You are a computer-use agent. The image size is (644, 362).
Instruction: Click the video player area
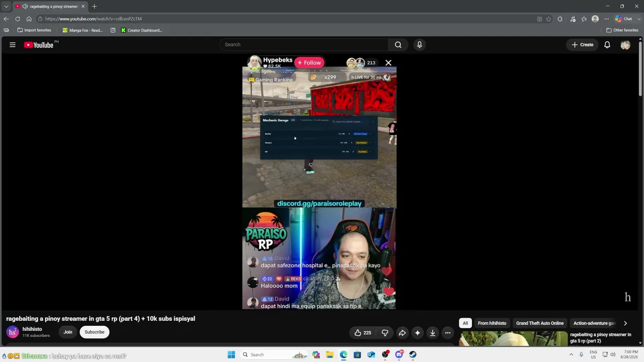319,182
